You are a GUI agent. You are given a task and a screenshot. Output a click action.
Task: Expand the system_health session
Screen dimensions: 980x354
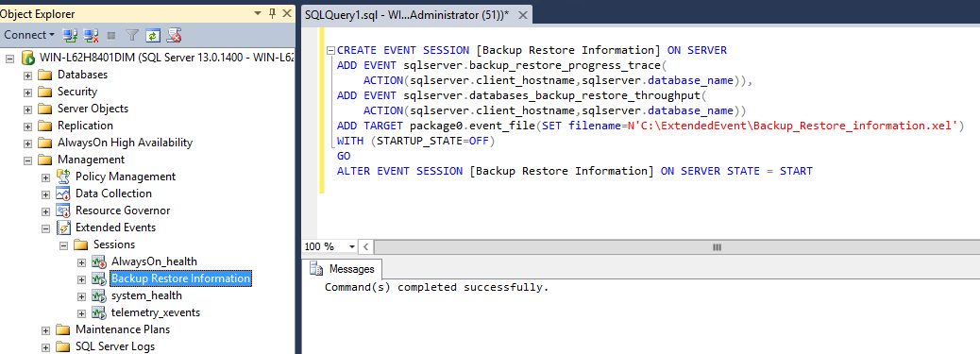tap(80, 295)
